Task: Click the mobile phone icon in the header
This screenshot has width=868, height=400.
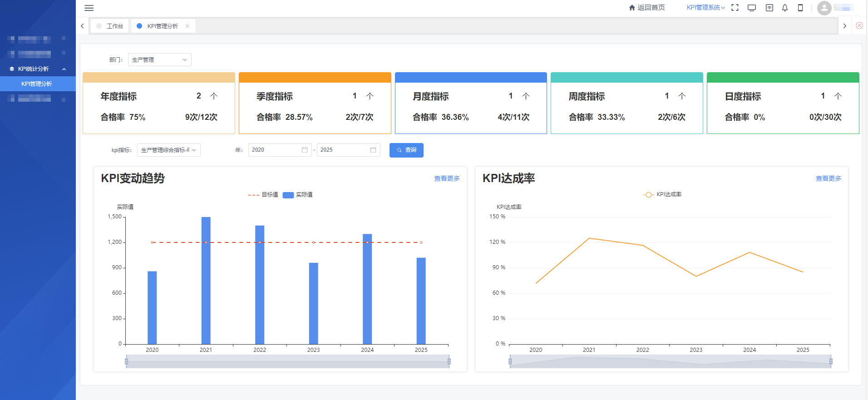Action: (800, 8)
